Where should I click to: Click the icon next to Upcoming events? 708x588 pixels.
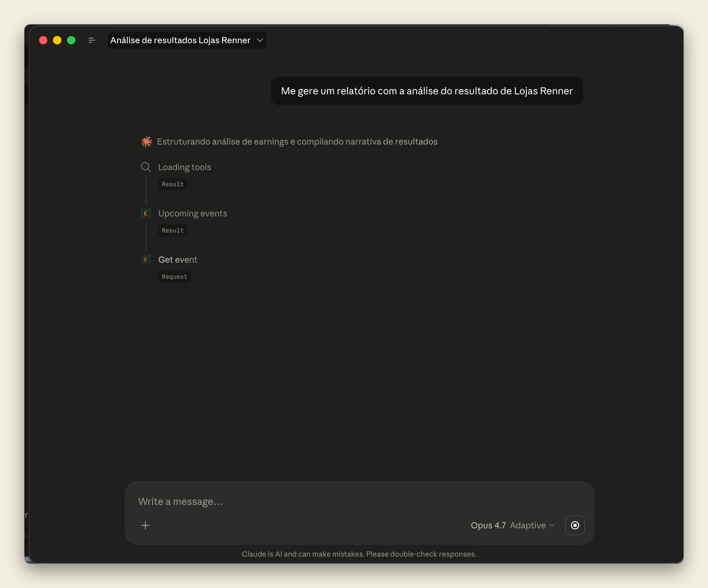tap(146, 213)
